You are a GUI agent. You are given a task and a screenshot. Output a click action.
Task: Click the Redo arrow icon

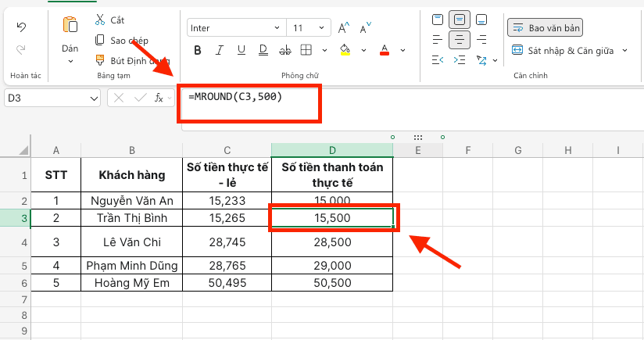[x=21, y=50]
